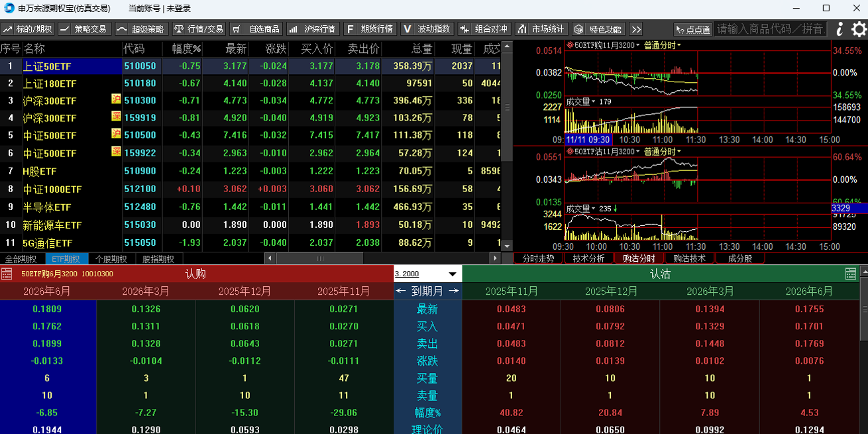Click the toolbar overflow >> button
Screen dimensions: 868x434
pyautogui.click(x=635, y=29)
